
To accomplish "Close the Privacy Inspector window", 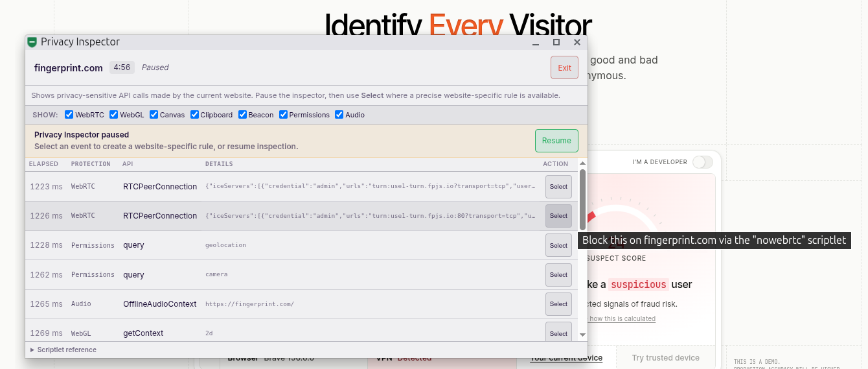I will tap(577, 42).
